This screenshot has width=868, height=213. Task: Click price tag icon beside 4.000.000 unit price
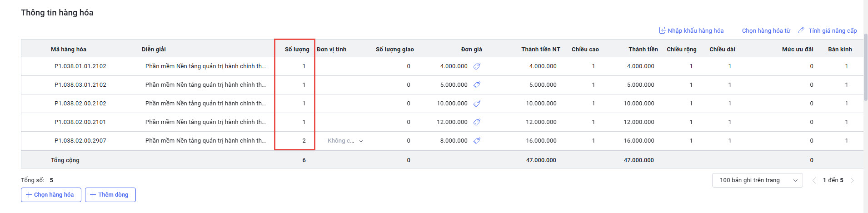click(x=477, y=66)
